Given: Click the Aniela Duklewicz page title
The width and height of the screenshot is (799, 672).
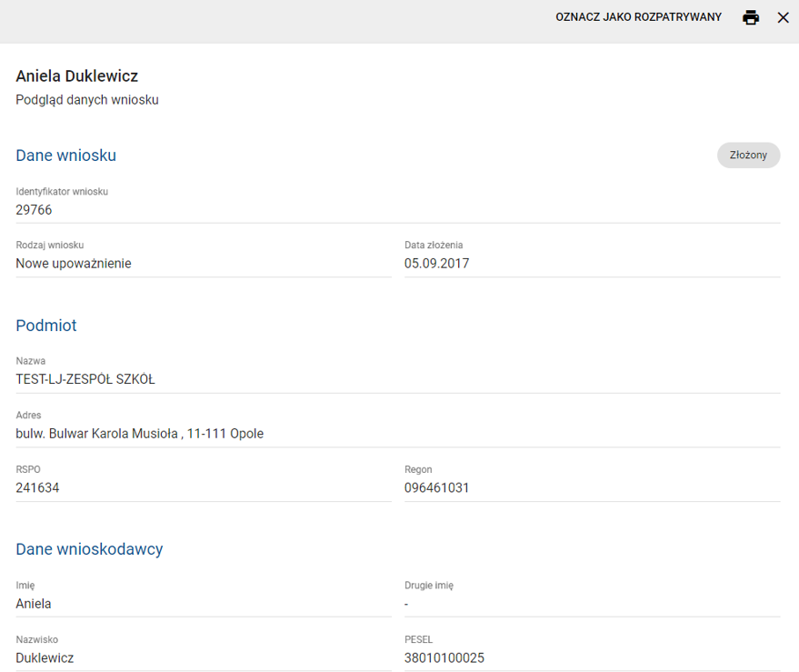Looking at the screenshot, I should click(76, 76).
